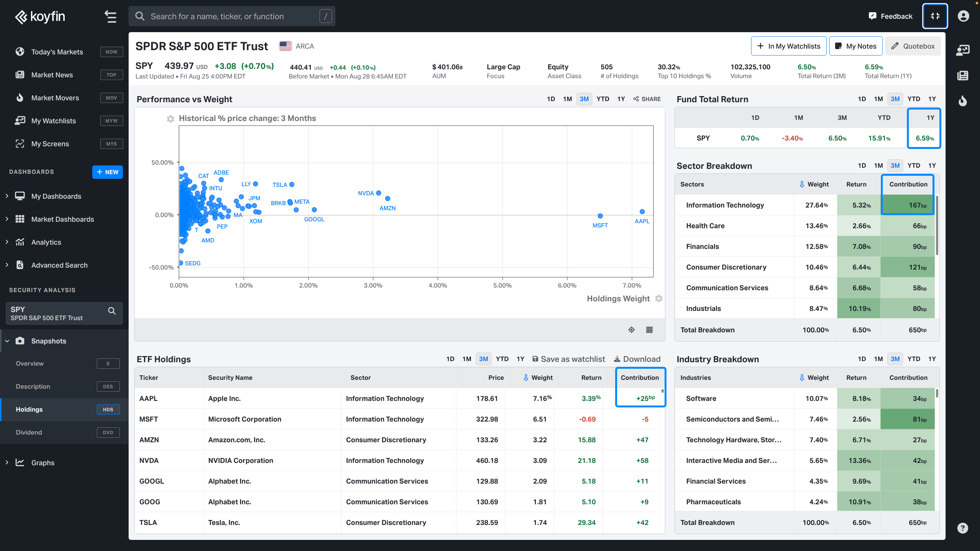Expand My Dashboards chevron
Viewport: 980px width, 551px height.
pos(7,196)
